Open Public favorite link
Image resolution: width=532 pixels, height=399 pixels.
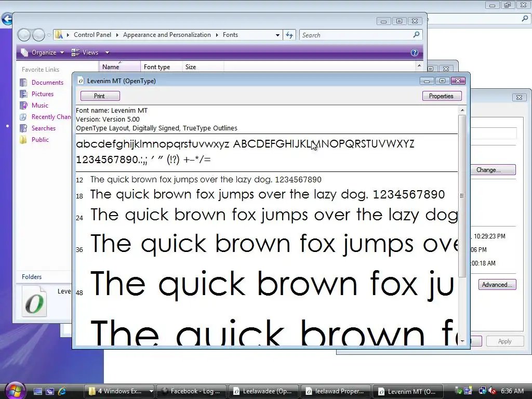[x=40, y=140]
